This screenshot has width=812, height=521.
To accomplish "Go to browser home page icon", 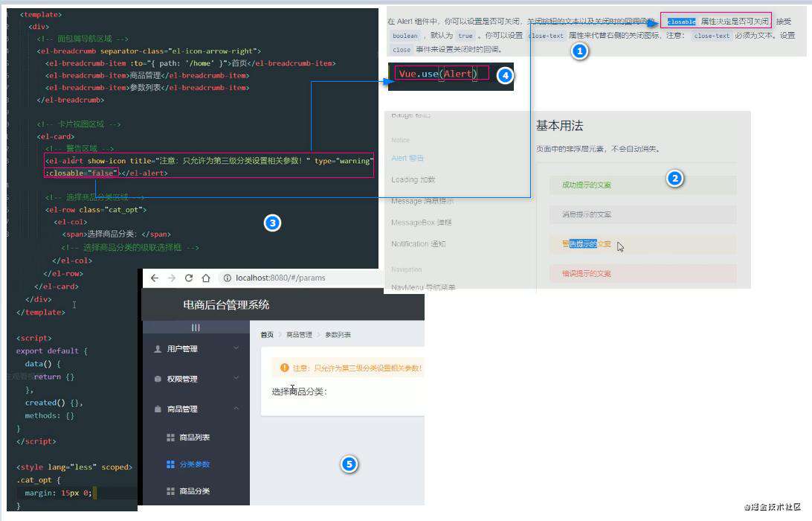I will coord(206,278).
